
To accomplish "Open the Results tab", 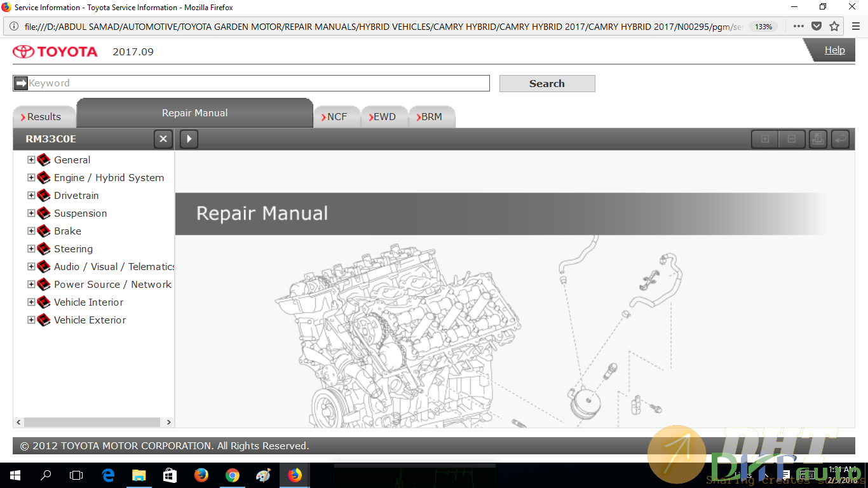I will [43, 117].
